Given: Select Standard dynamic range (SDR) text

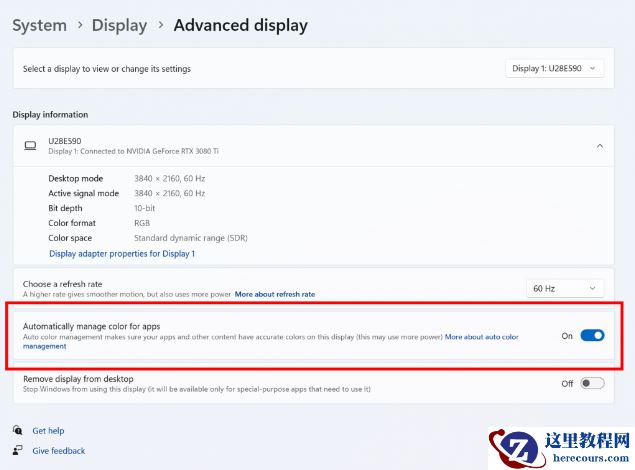Looking at the screenshot, I should (x=191, y=238).
